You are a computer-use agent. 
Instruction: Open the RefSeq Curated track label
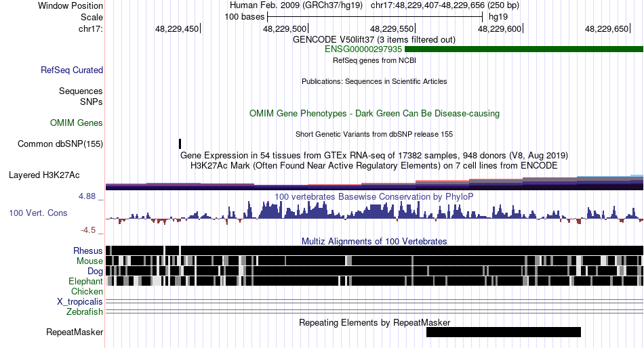(72, 70)
